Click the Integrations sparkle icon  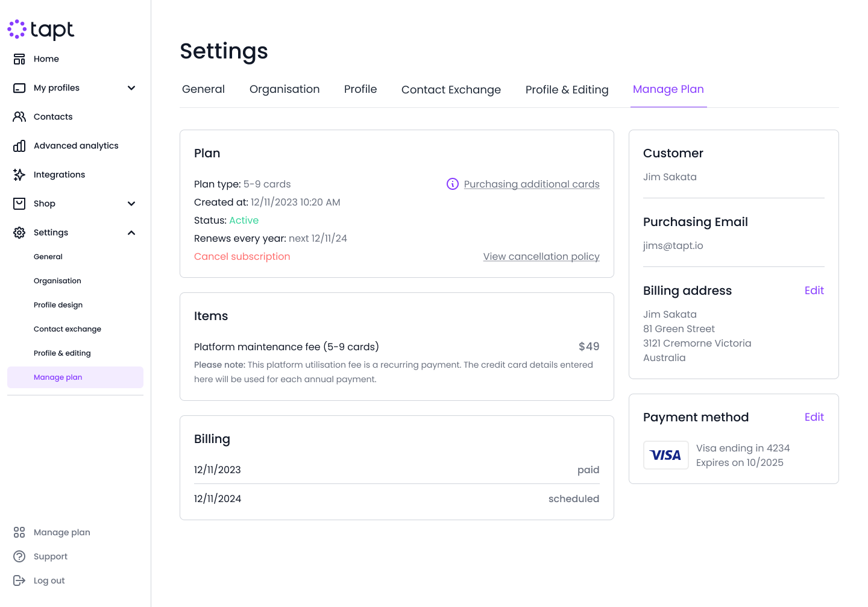coord(19,175)
